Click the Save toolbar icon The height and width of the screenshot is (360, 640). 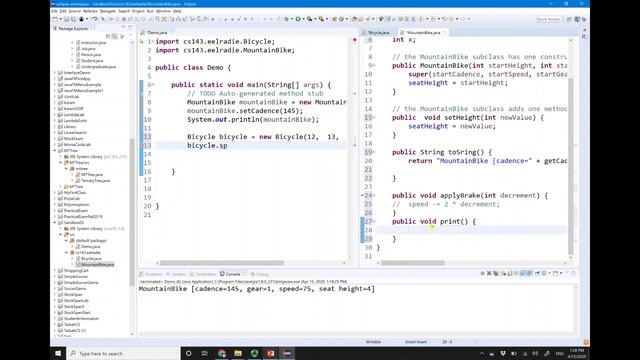(67, 19)
